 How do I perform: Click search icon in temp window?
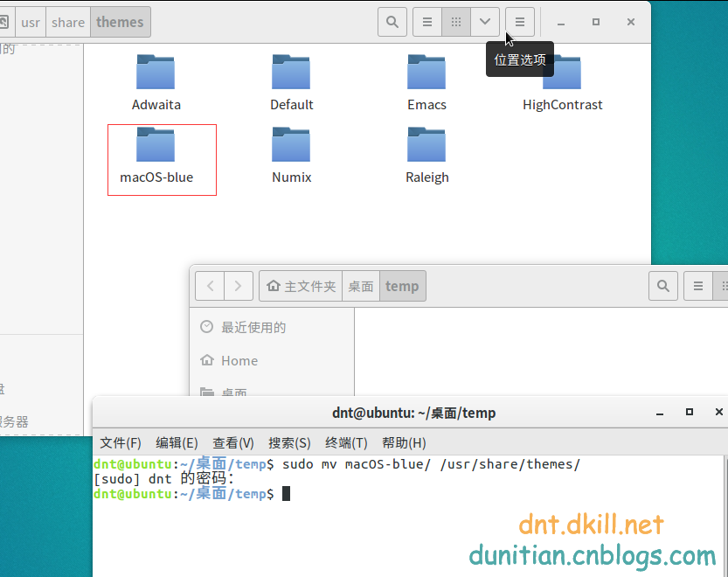[x=663, y=286]
